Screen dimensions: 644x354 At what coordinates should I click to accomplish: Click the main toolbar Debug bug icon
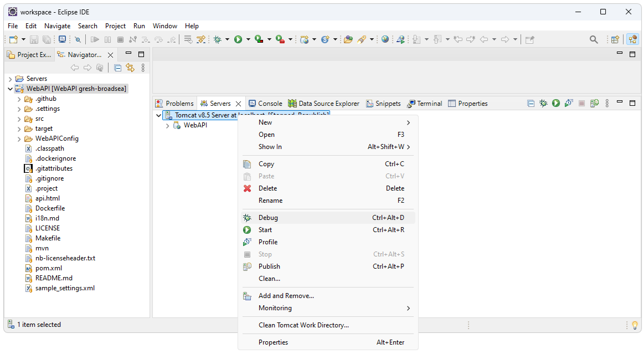[217, 39]
